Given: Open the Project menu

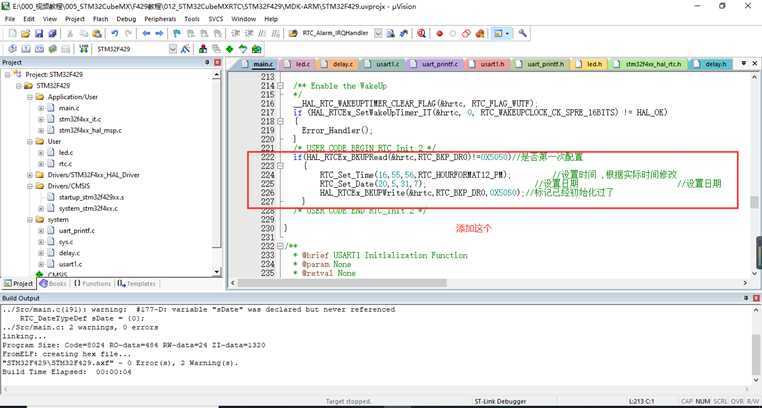Looking at the screenshot, I should tap(74, 19).
